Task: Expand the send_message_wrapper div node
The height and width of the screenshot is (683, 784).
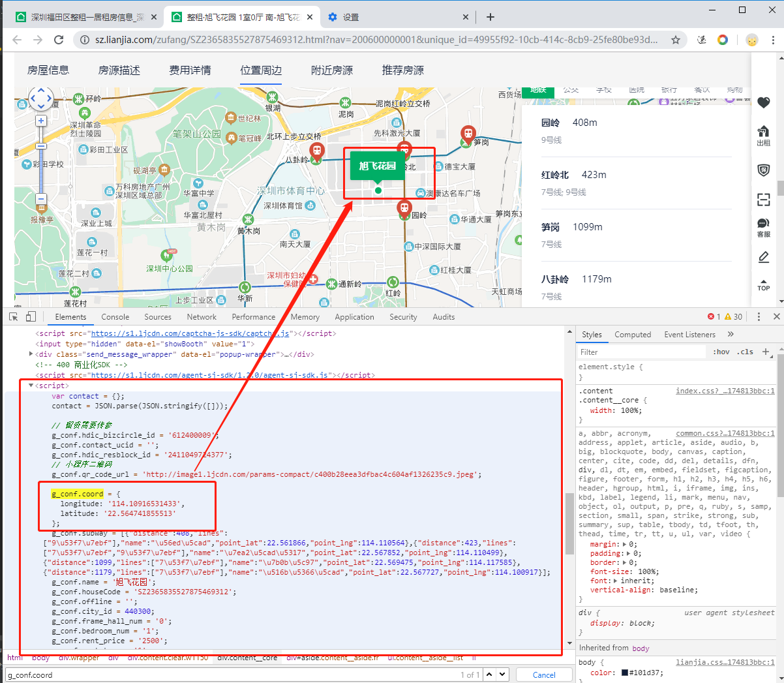Action: point(31,354)
